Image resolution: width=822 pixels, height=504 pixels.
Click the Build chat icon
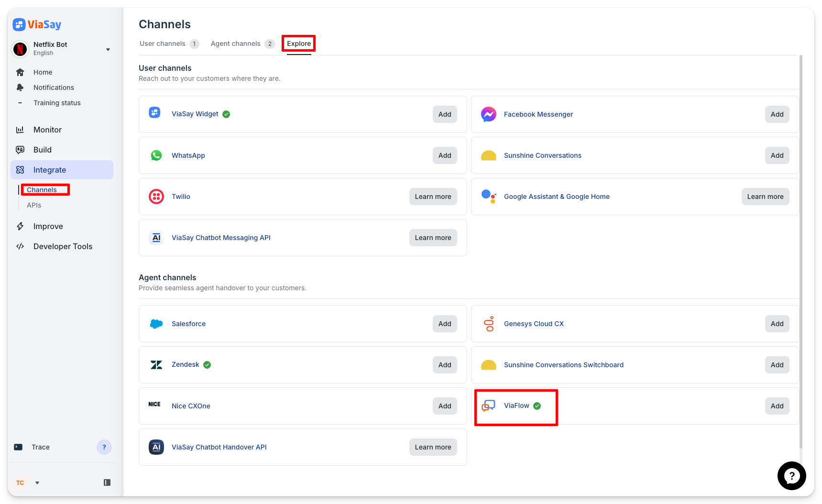coord(20,150)
